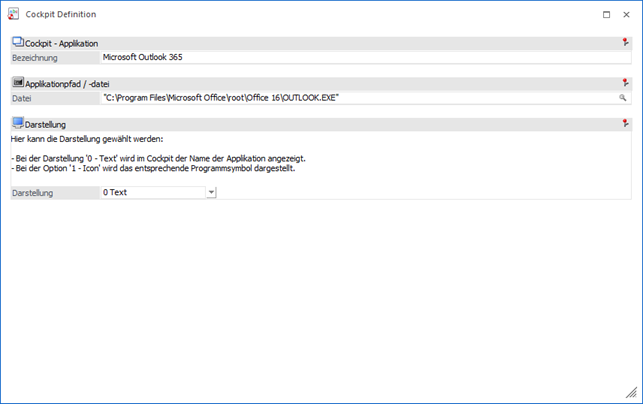Image resolution: width=643 pixels, height=404 pixels.
Task: Click the Applikationpfad / -datei section icon
Action: (17, 83)
